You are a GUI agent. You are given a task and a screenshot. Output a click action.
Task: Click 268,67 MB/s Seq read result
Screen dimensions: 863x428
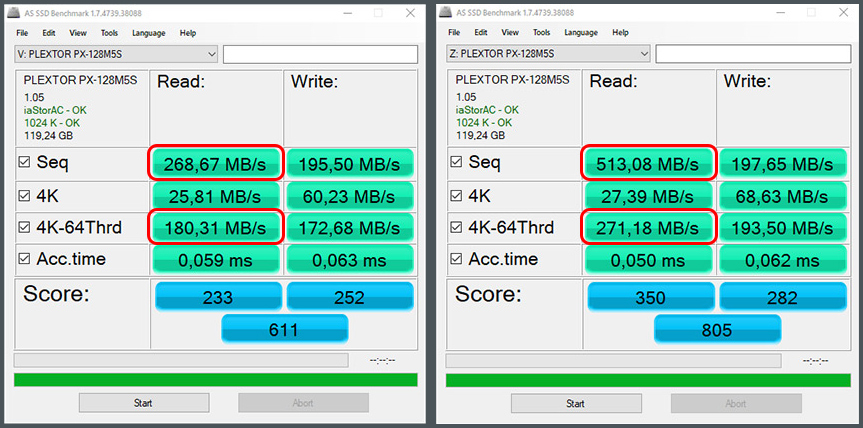tap(216, 163)
